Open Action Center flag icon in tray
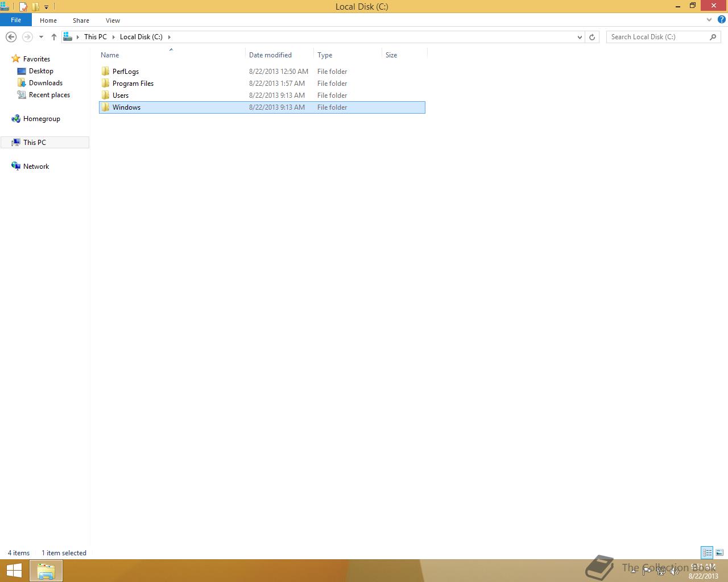 click(x=647, y=571)
